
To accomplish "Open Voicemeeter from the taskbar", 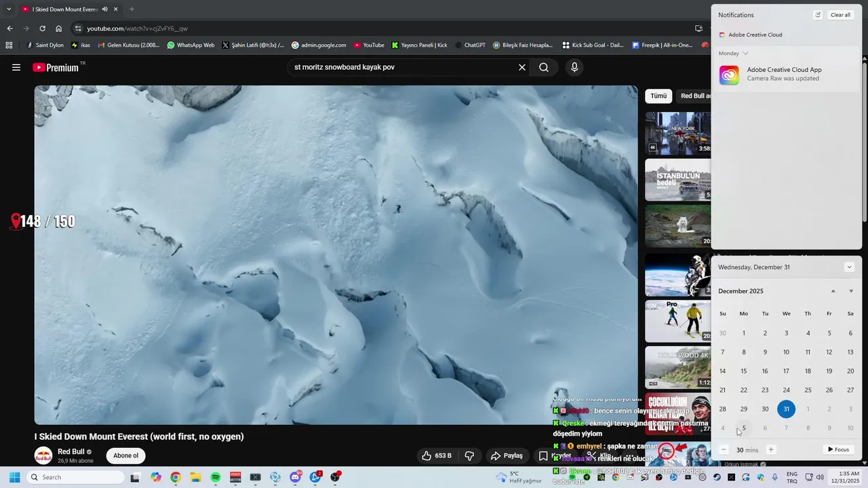I will click(235, 477).
